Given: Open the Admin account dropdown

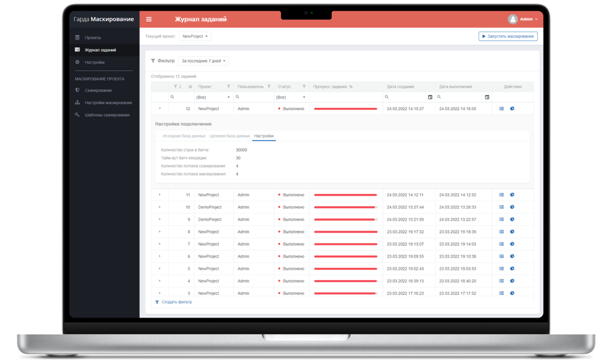Looking at the screenshot, I should 529,19.
